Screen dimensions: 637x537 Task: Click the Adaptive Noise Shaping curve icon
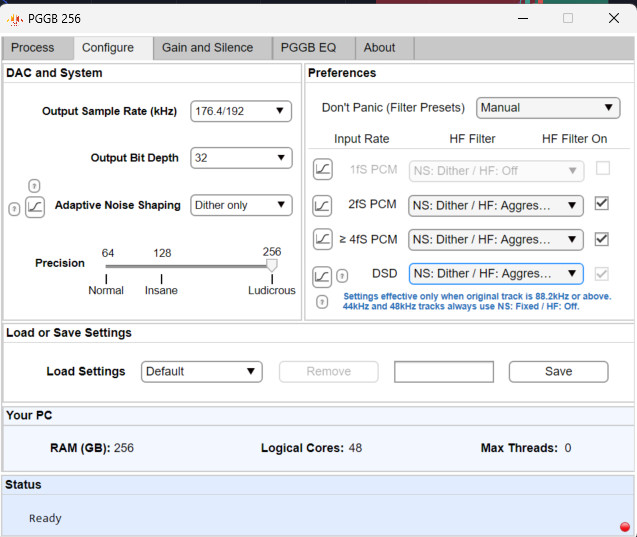pos(35,207)
